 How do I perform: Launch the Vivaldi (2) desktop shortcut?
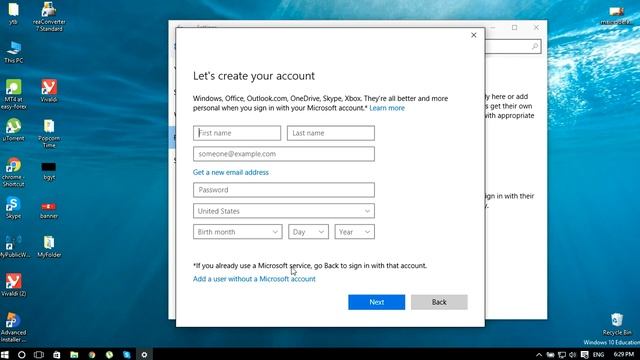(13, 285)
